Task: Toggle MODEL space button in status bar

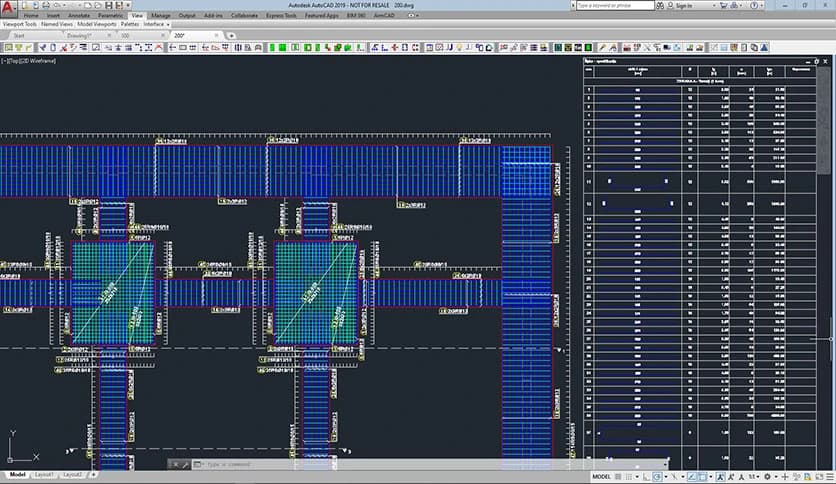Action: pos(602,476)
